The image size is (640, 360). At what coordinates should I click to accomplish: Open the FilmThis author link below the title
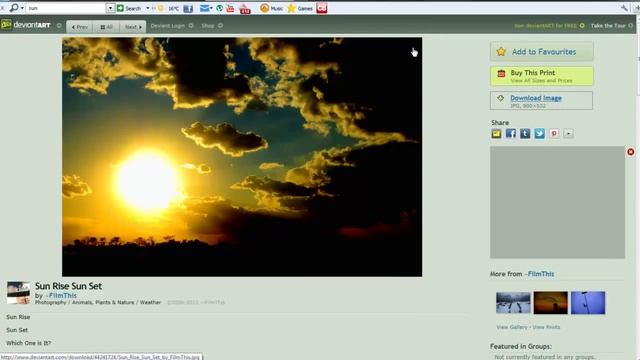62,295
